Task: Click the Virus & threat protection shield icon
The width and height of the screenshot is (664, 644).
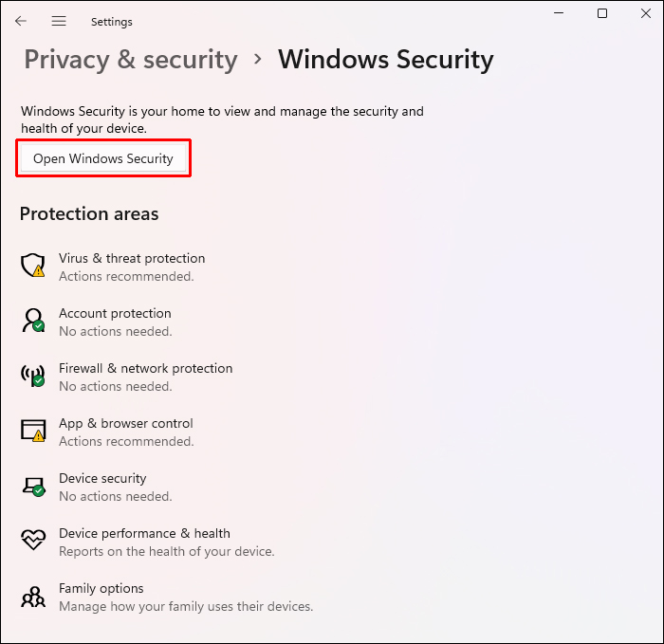Action: (x=33, y=266)
